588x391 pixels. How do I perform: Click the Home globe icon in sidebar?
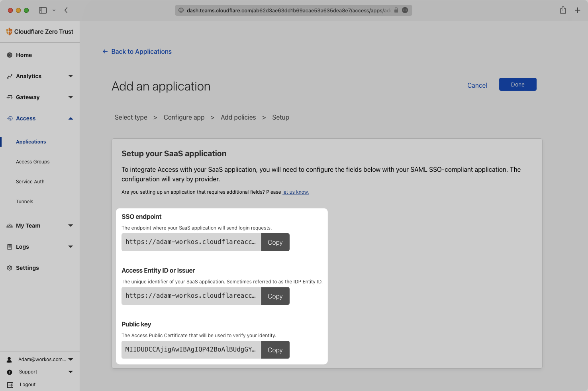10,55
